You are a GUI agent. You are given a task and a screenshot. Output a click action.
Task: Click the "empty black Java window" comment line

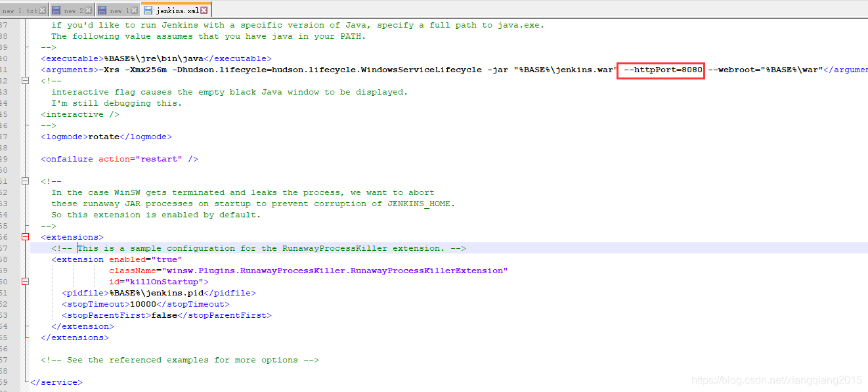click(x=230, y=92)
